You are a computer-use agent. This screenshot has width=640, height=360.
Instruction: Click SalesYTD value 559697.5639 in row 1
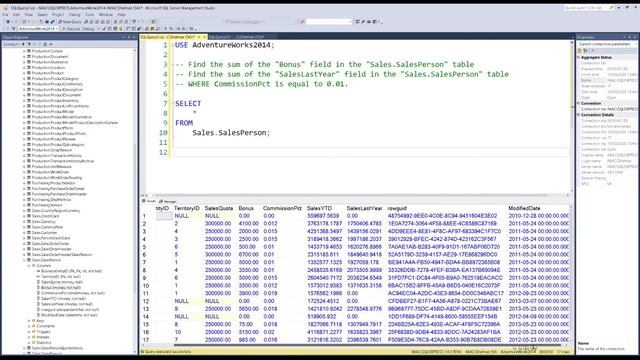point(323,216)
